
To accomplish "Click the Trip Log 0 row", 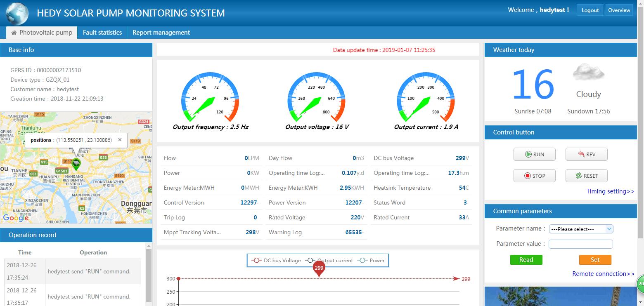I will coord(211,217).
